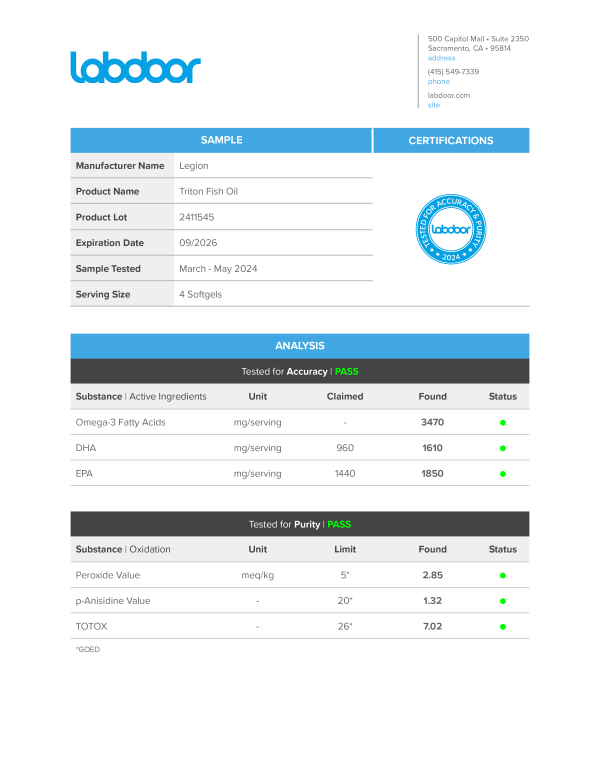Click the phone number (415) 549-7339
Viewport: 600px width, 776px height.
tap(453, 71)
